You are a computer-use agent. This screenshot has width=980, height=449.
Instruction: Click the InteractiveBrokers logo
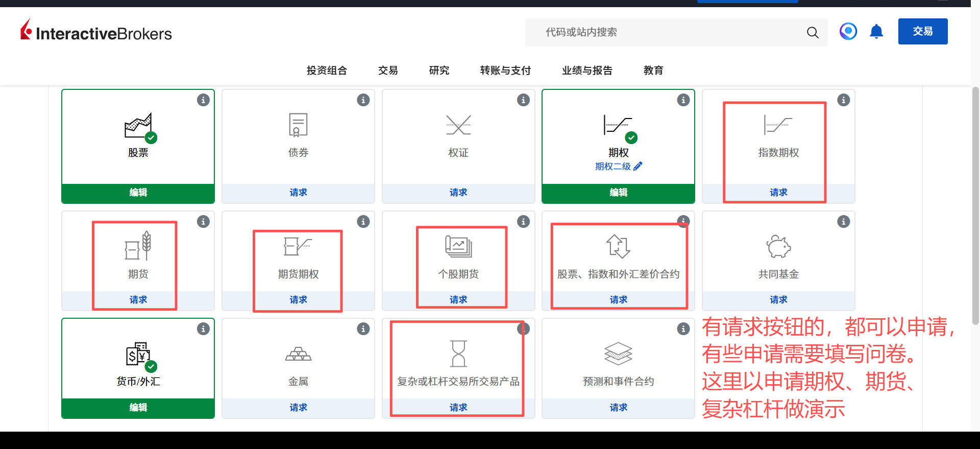click(x=96, y=32)
